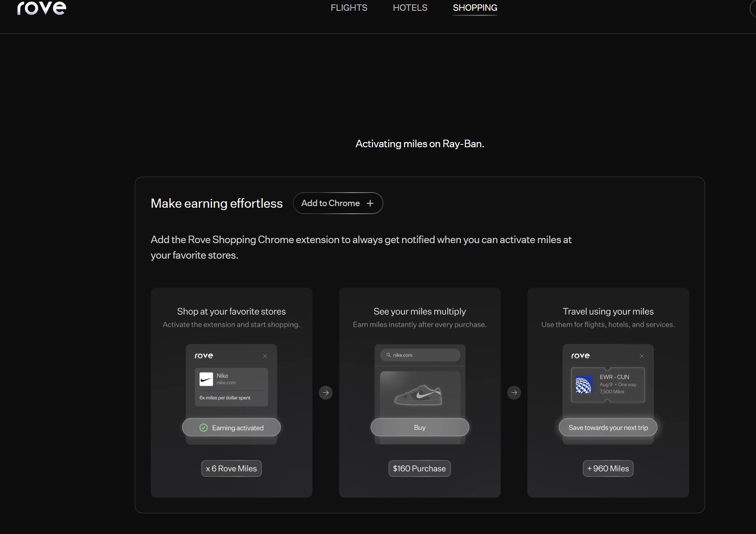The image size is (756, 534).
Task: Close the rove Nike popup illustration
Action: point(265,356)
